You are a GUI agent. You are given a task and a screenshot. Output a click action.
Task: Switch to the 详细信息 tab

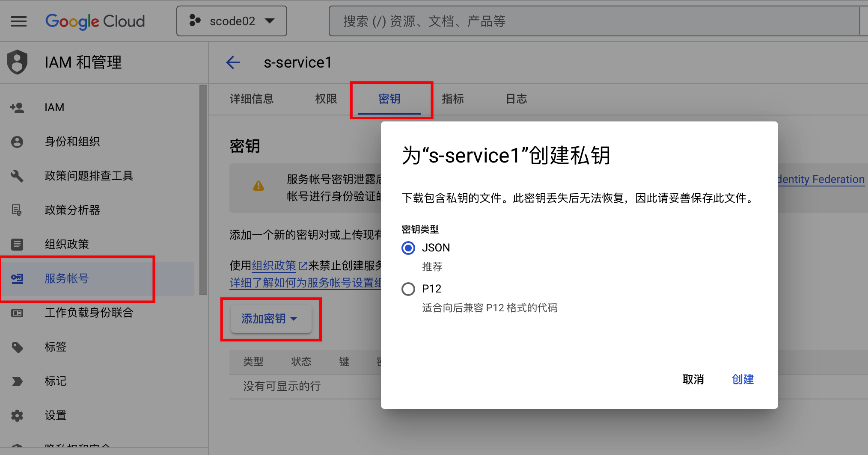252,99
